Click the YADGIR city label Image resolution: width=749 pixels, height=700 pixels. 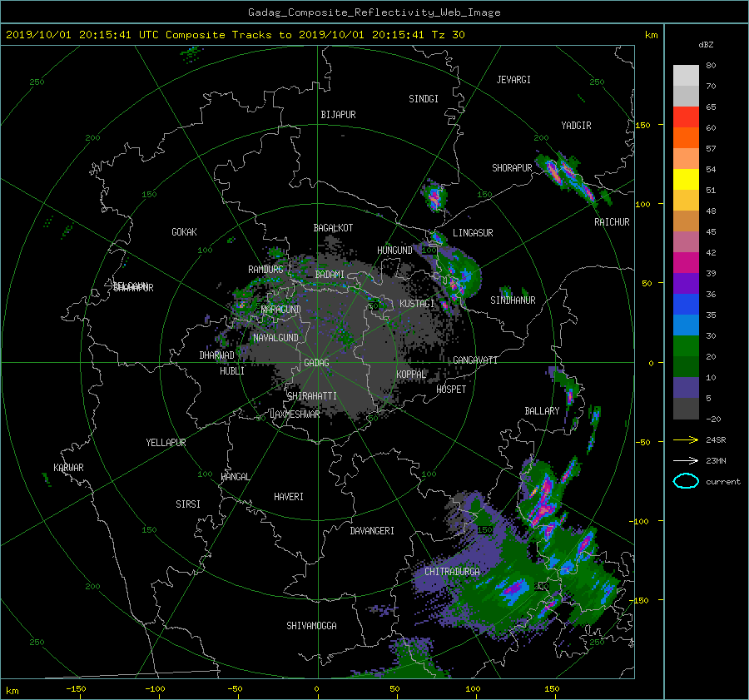pos(576,126)
